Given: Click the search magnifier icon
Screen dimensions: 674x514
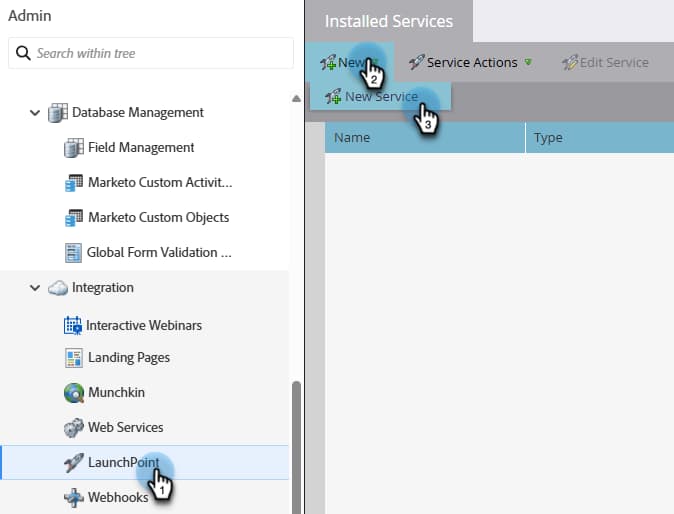Looking at the screenshot, I should click(23, 53).
